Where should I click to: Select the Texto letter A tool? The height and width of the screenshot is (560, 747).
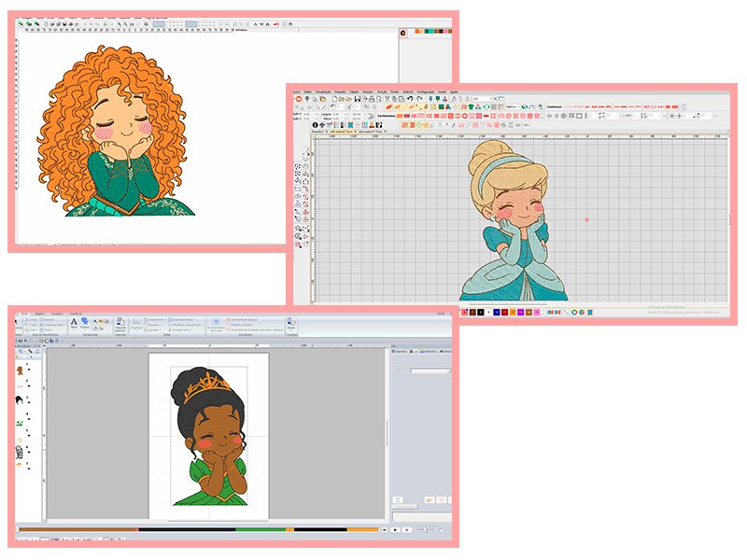point(74,323)
